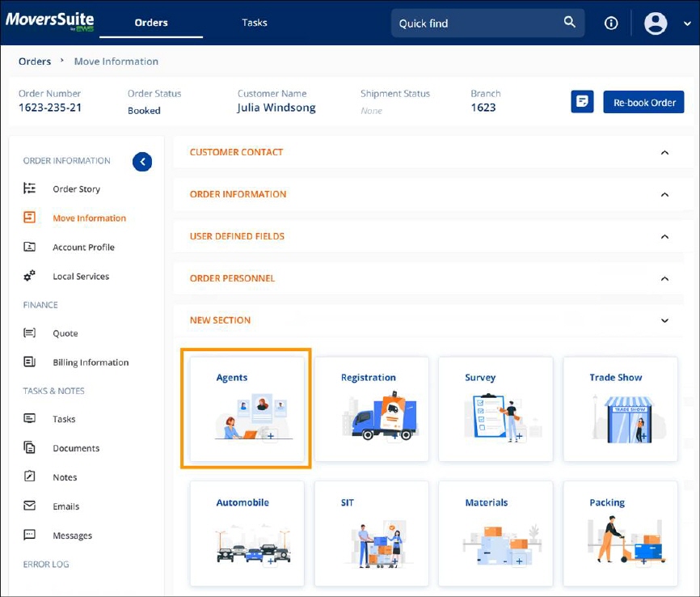Open the Emails section
700x597 pixels.
pos(66,506)
